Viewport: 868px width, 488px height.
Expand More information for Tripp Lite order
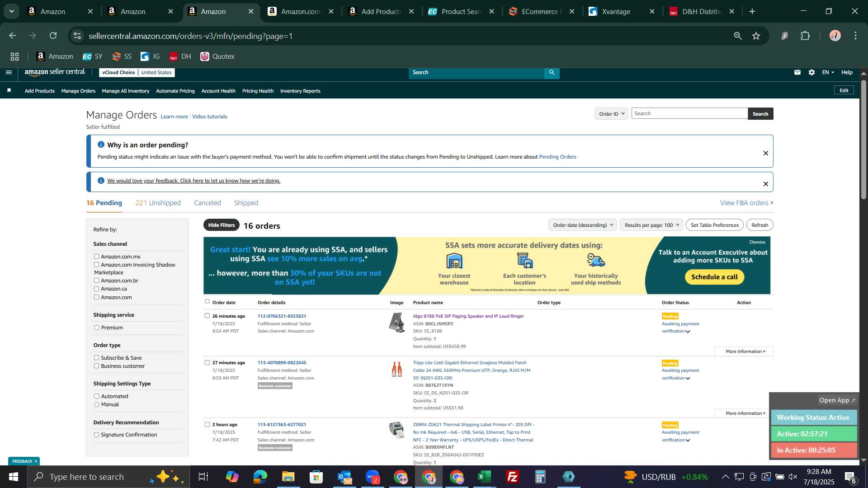pos(745,413)
